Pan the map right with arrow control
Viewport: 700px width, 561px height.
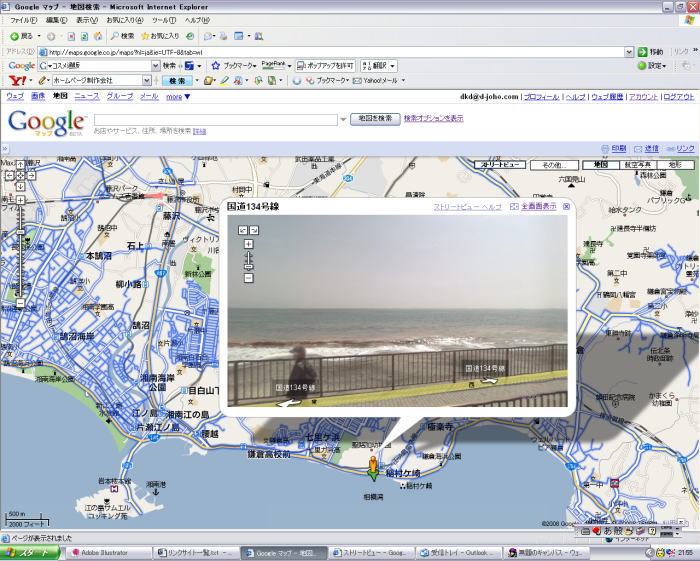(31, 176)
